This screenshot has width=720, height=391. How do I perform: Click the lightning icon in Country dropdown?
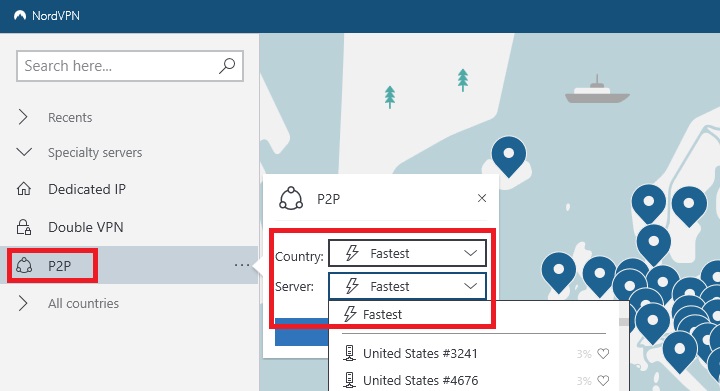tap(352, 253)
